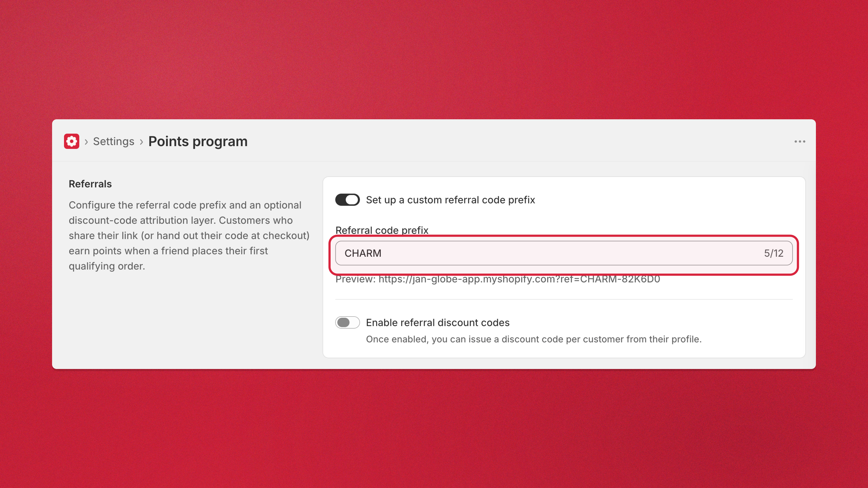Click the 'Referral code prefix' field label
The image size is (868, 488).
coord(382,230)
